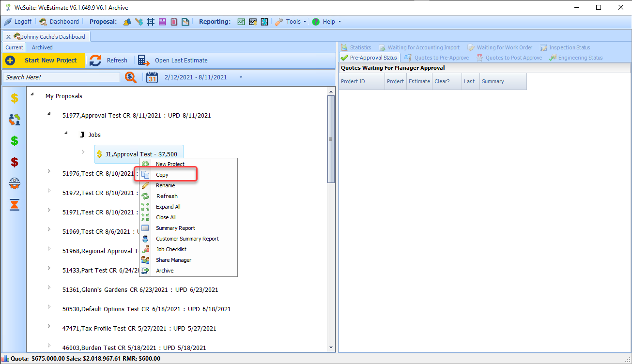Click the first Proposal icon with people
Screen dimensions: 632x364
pyautogui.click(x=127, y=22)
